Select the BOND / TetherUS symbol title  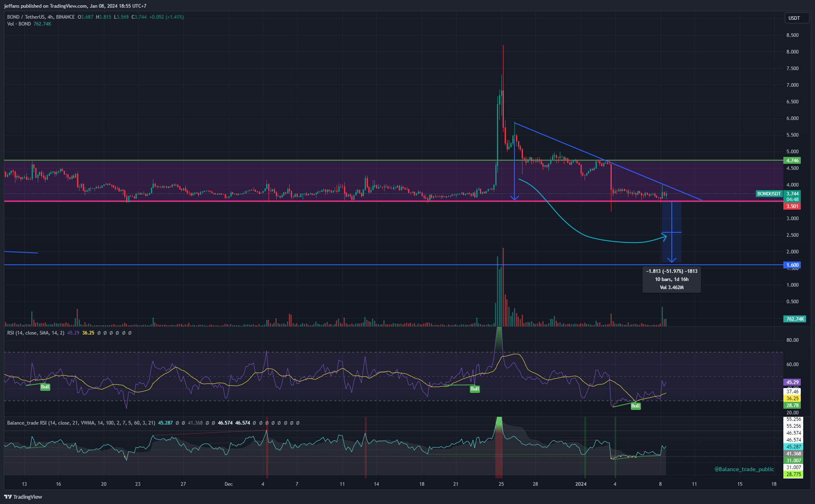pyautogui.click(x=41, y=17)
